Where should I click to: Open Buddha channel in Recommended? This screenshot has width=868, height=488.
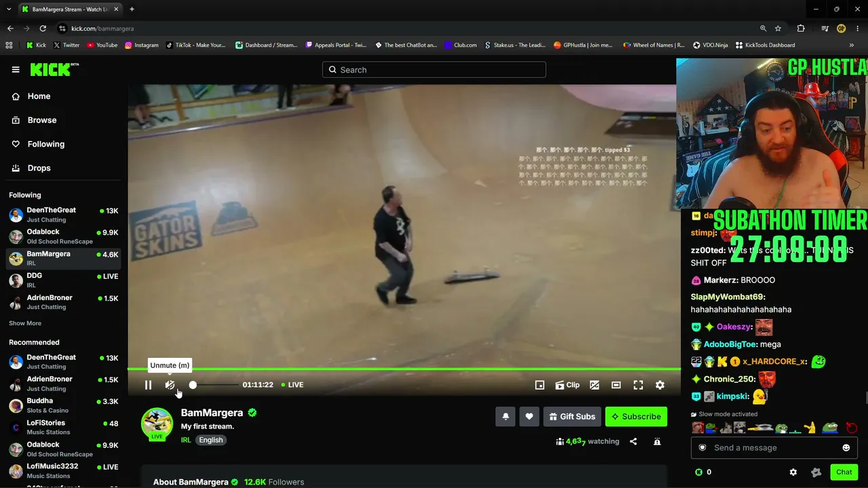click(x=64, y=405)
